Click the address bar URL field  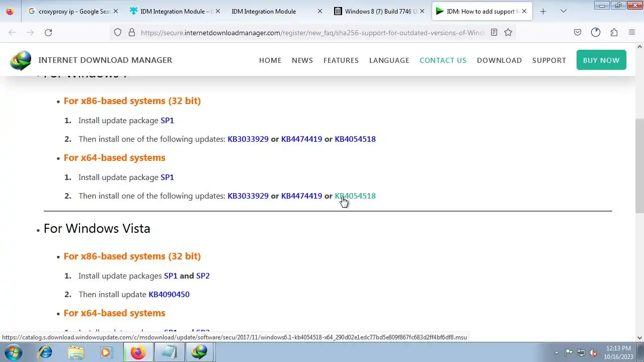coord(312,32)
